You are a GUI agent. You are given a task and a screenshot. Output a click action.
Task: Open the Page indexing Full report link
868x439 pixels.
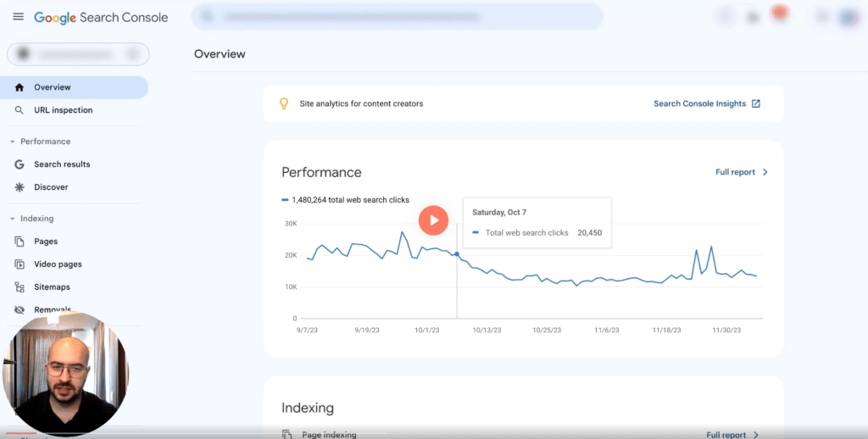coord(726,435)
